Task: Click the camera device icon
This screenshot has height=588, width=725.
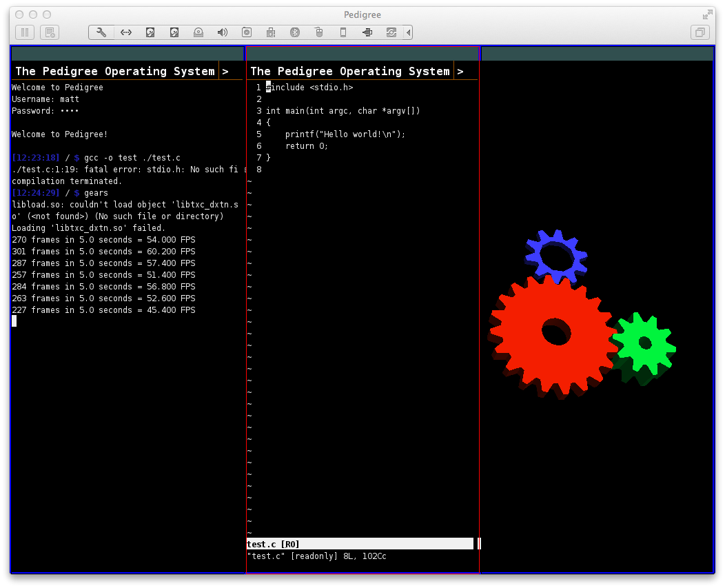Action: click(x=247, y=32)
